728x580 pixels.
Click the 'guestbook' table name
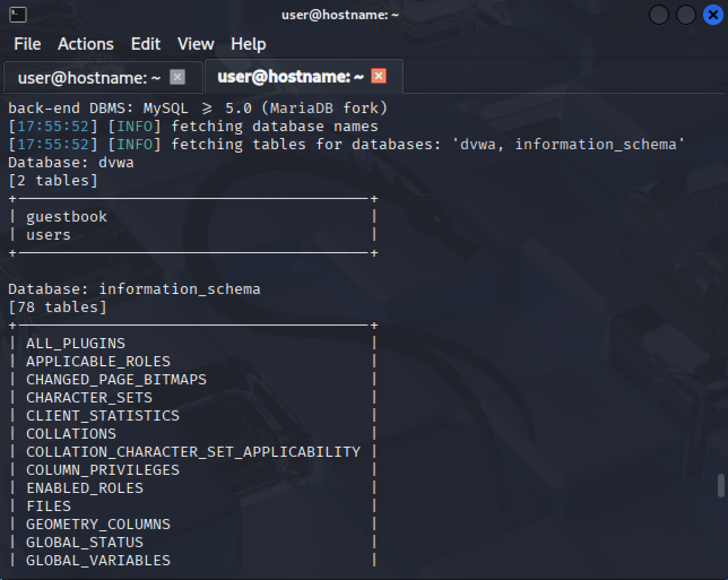coord(67,217)
